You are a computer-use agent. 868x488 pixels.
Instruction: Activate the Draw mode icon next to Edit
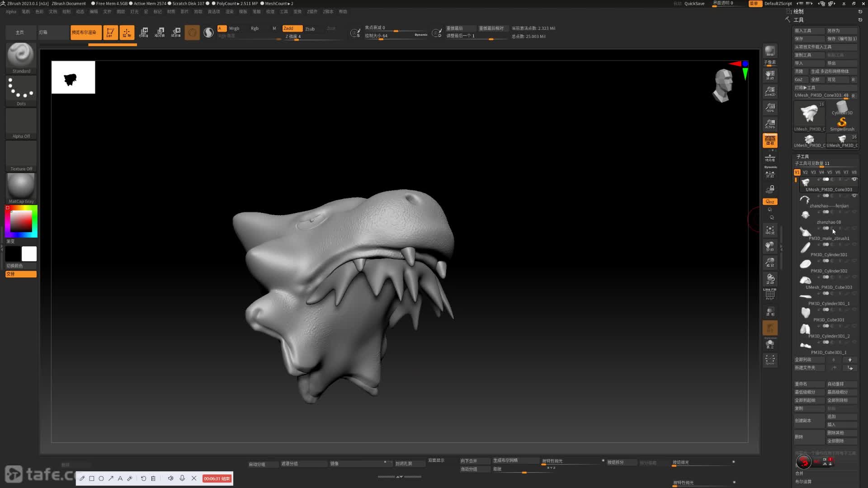pos(127,32)
